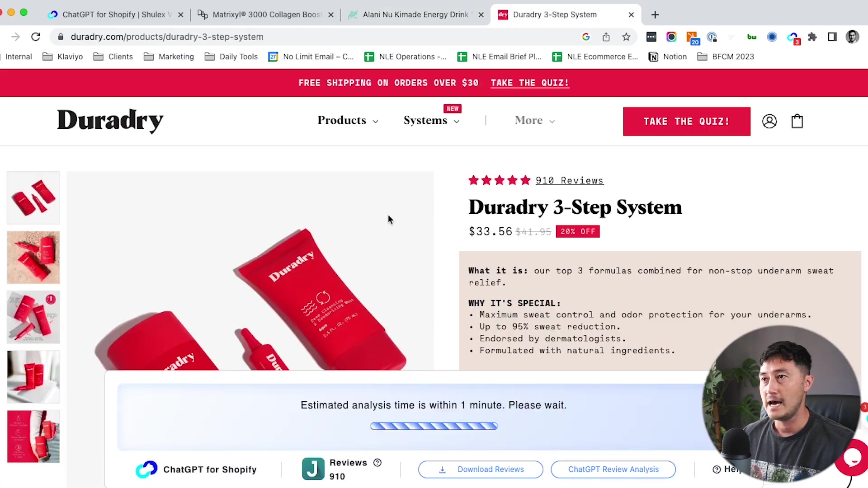
Task: Open NLE Email Brief Pl... bookmark
Action: (499, 56)
